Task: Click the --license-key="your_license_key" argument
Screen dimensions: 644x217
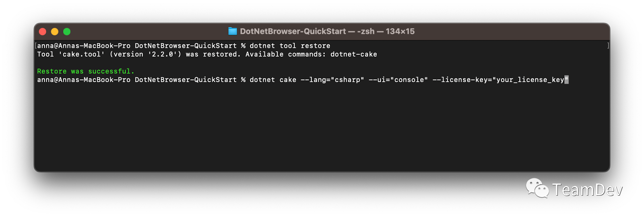Action: 500,80
